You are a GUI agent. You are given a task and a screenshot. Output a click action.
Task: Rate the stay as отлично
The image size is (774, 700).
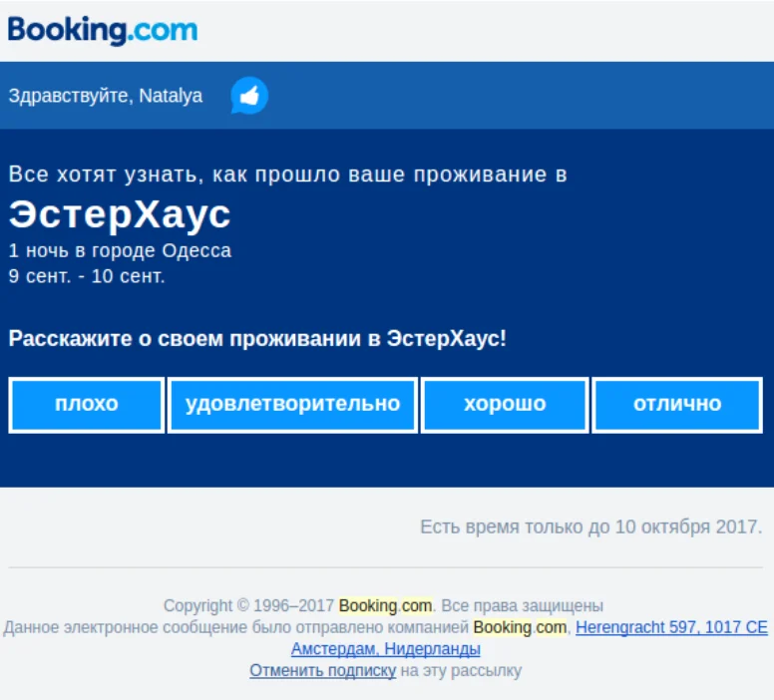(677, 405)
